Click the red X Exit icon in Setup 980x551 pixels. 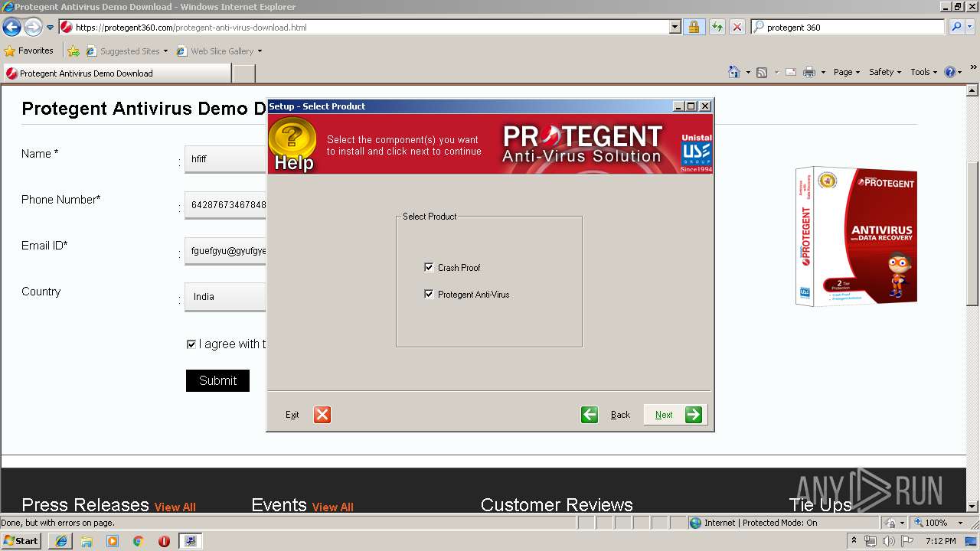[x=322, y=415]
